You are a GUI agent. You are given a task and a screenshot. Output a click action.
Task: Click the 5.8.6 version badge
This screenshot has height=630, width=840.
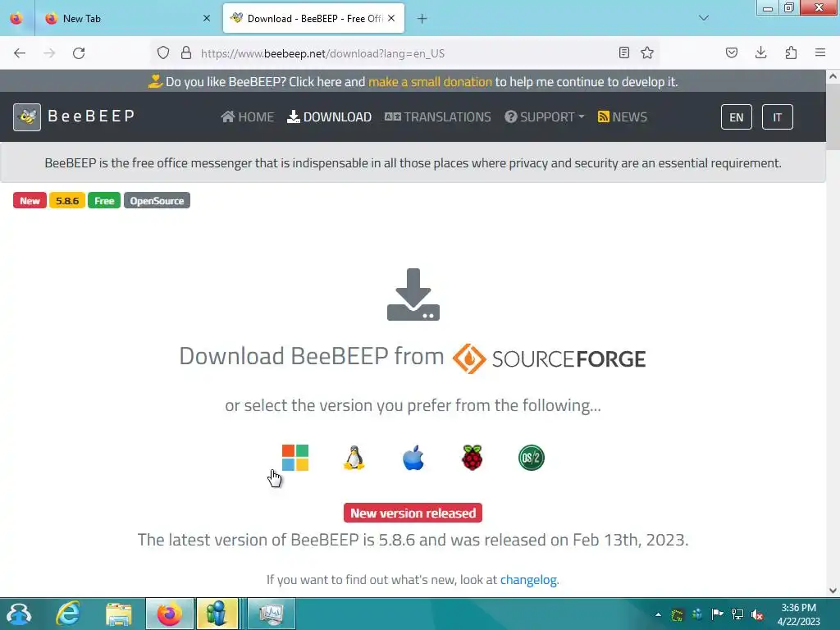67,201
